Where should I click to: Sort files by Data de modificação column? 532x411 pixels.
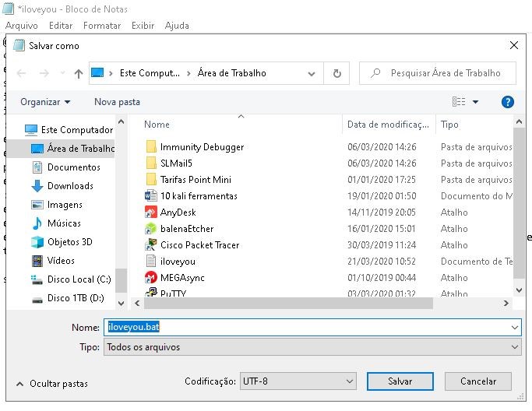coord(387,125)
